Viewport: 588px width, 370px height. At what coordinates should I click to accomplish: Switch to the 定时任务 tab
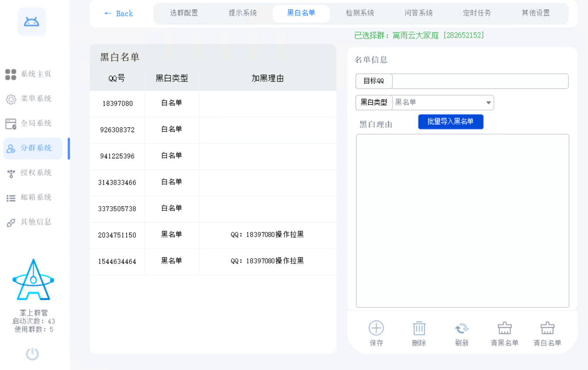click(477, 13)
